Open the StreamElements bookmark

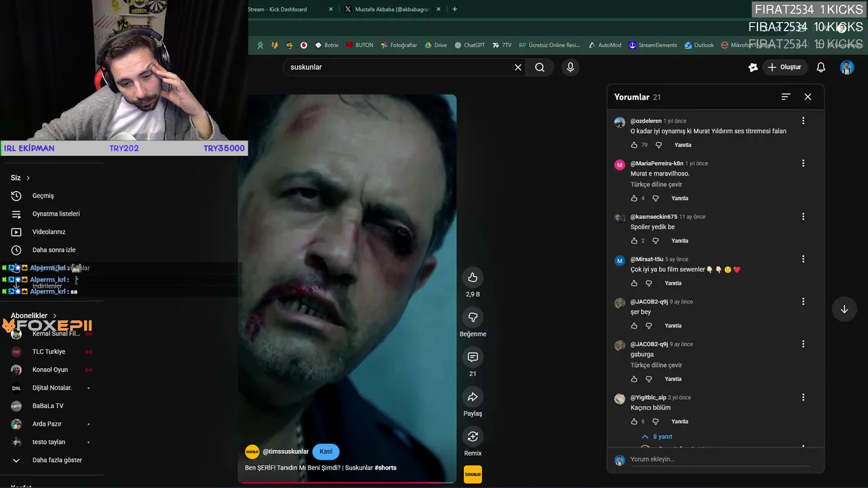pyautogui.click(x=653, y=45)
